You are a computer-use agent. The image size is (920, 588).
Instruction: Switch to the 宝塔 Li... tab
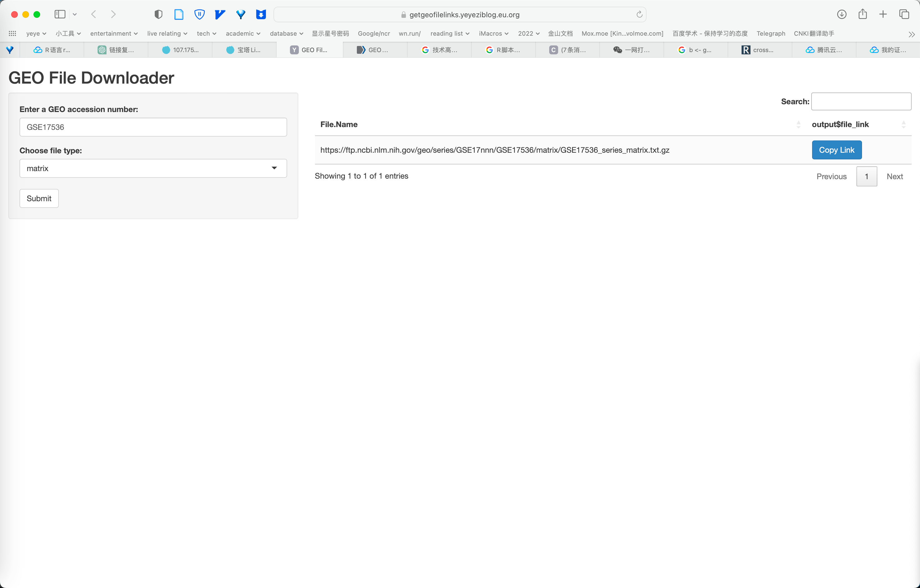point(244,50)
